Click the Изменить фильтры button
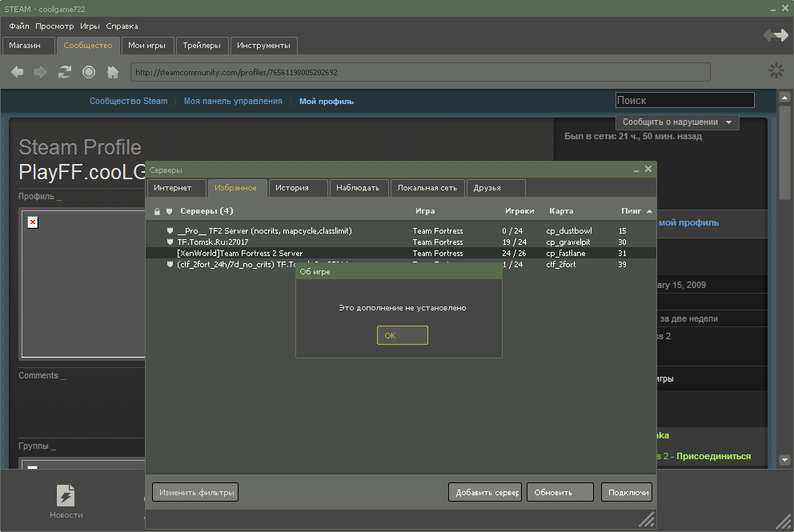794x532 pixels. click(x=195, y=492)
